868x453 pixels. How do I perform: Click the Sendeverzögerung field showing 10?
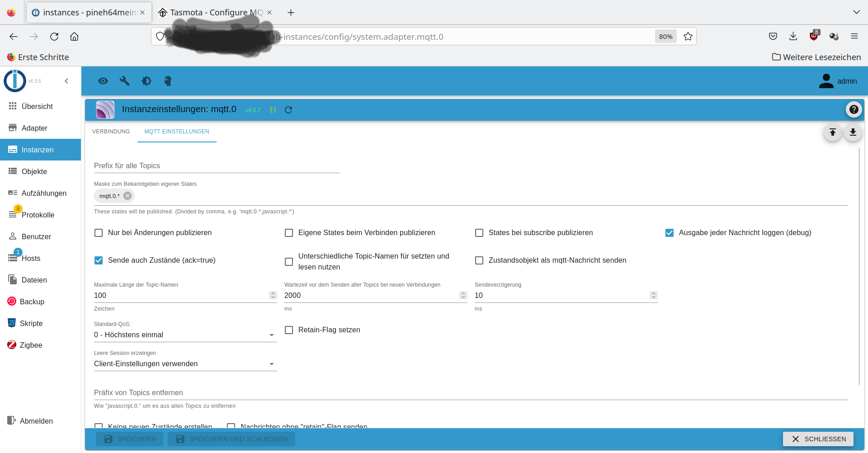tap(561, 295)
